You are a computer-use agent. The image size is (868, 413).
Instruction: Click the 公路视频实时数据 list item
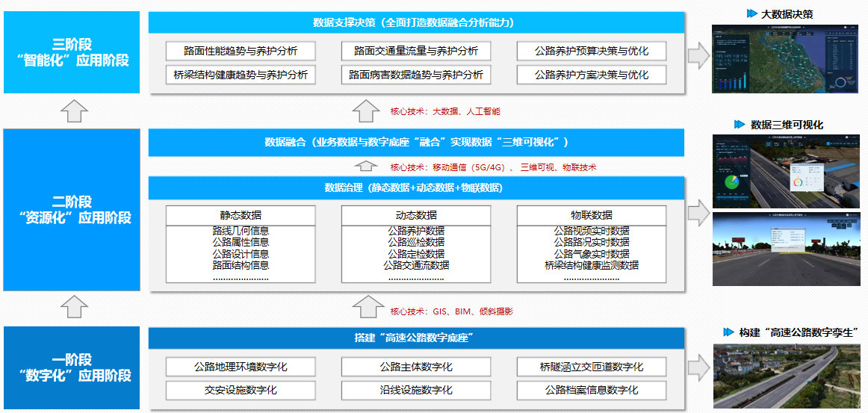coord(592,232)
